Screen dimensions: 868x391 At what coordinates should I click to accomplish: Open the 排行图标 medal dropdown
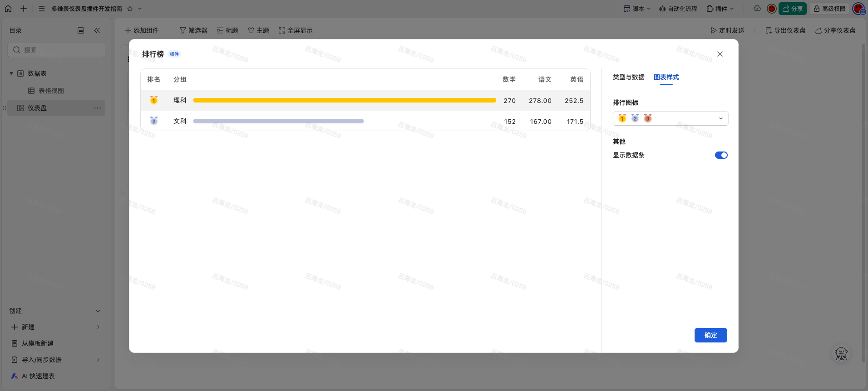click(670, 118)
